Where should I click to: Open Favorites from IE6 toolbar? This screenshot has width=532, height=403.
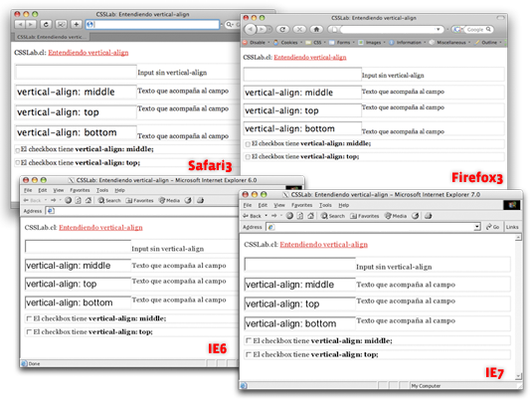(139, 200)
